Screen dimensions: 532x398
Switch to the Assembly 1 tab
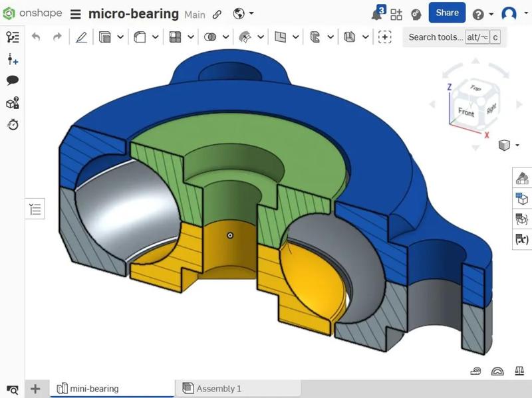pyautogui.click(x=238, y=389)
